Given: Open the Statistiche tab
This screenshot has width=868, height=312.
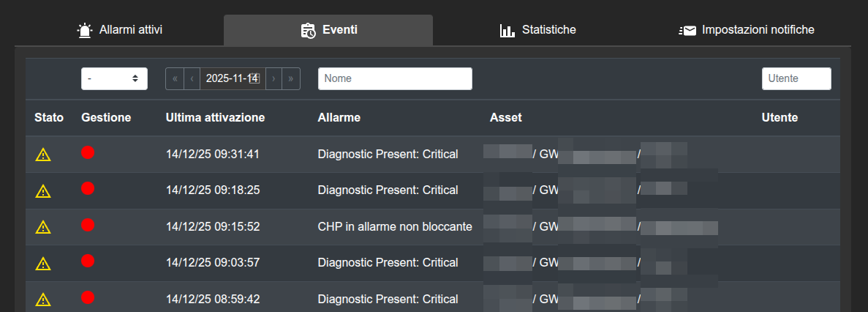Looking at the screenshot, I should [538, 30].
